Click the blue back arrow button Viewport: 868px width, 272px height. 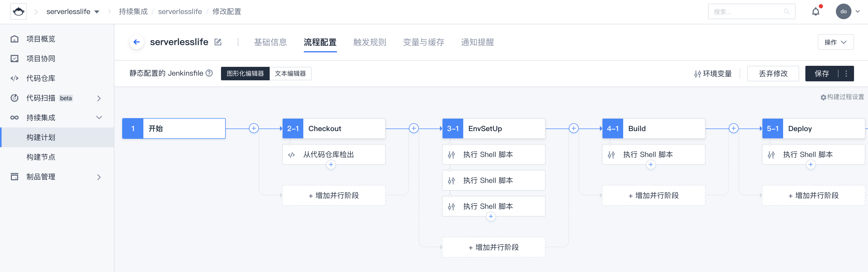(x=136, y=42)
